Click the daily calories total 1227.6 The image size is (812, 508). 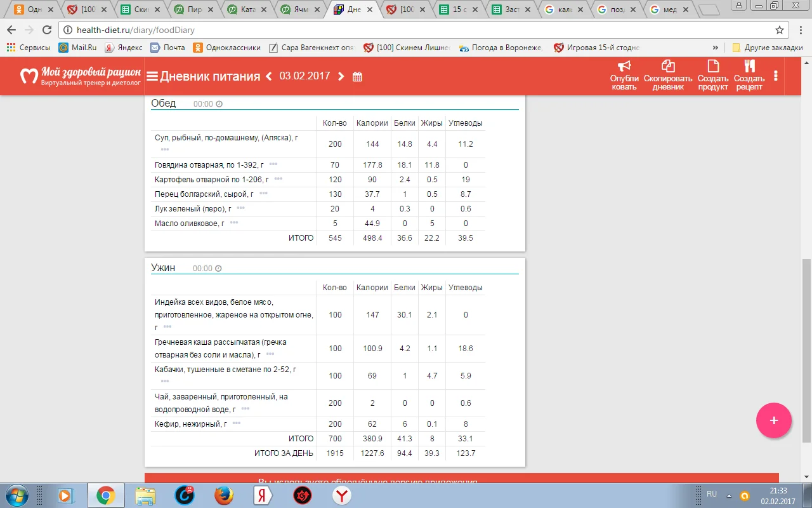click(372, 453)
